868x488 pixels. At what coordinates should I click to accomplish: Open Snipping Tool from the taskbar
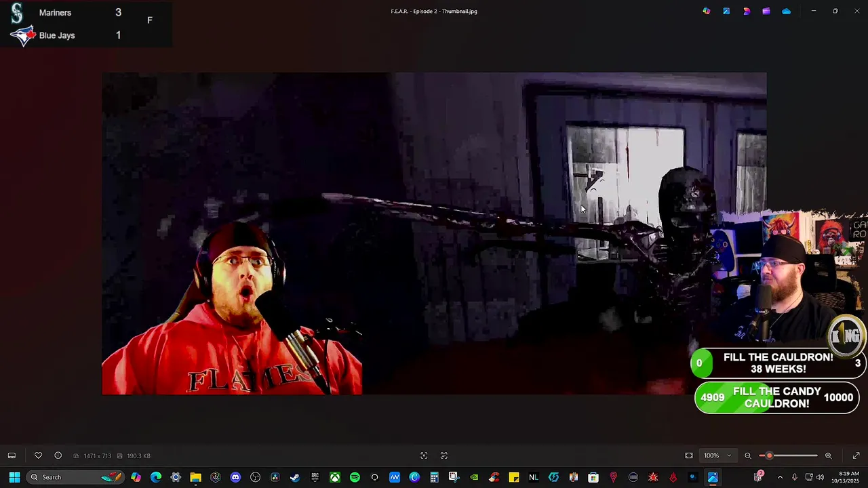(454, 477)
